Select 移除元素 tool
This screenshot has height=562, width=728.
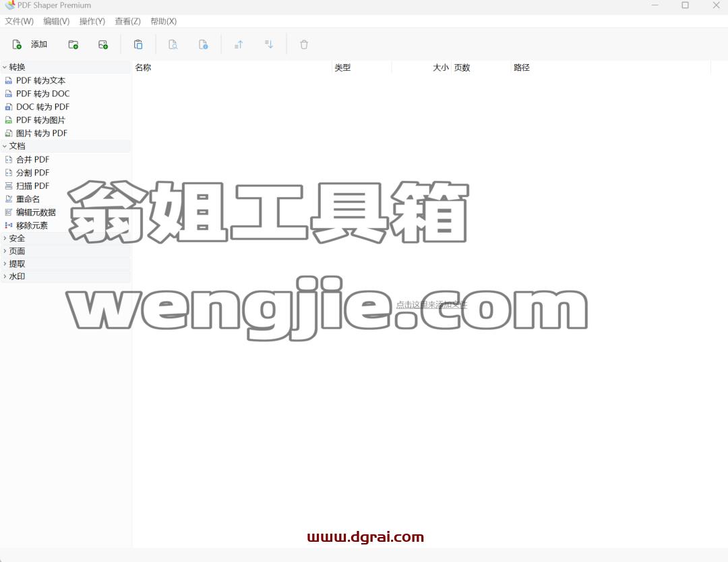32,225
